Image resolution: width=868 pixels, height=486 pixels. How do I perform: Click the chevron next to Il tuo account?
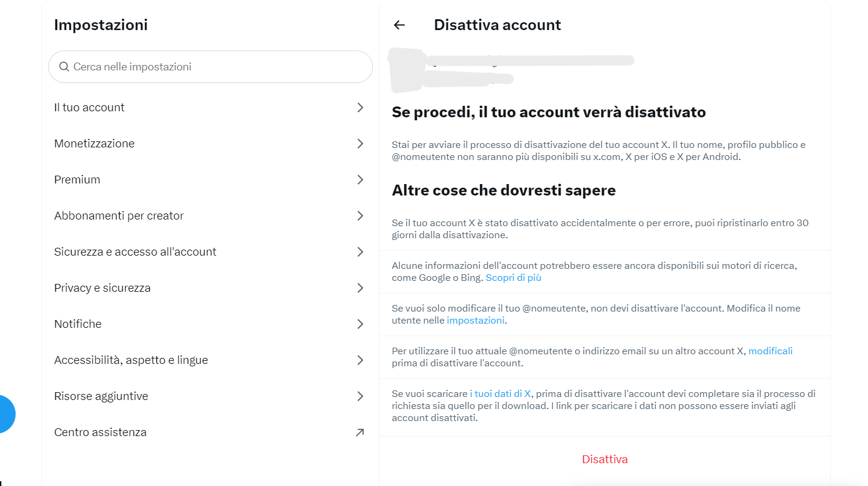[360, 107]
